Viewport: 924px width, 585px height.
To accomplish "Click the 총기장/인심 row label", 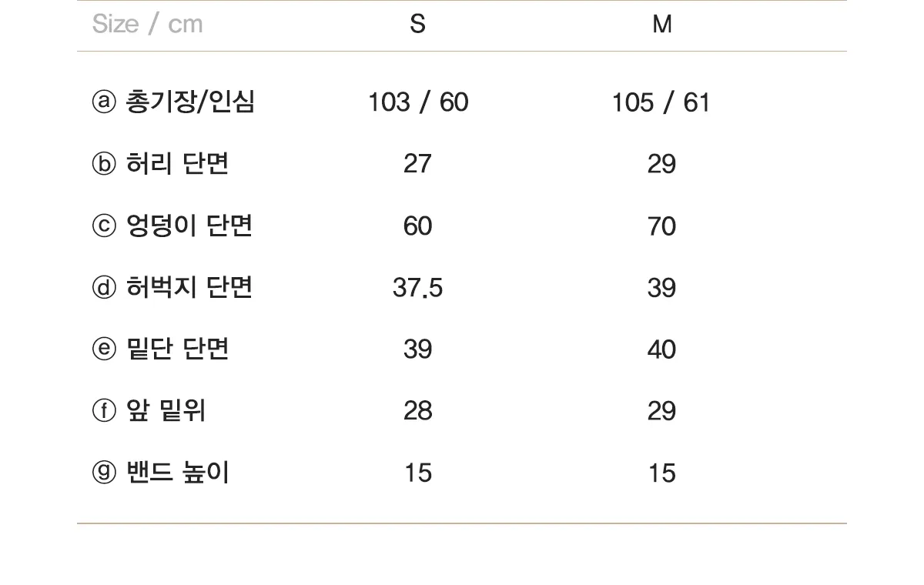I will click(x=189, y=102).
